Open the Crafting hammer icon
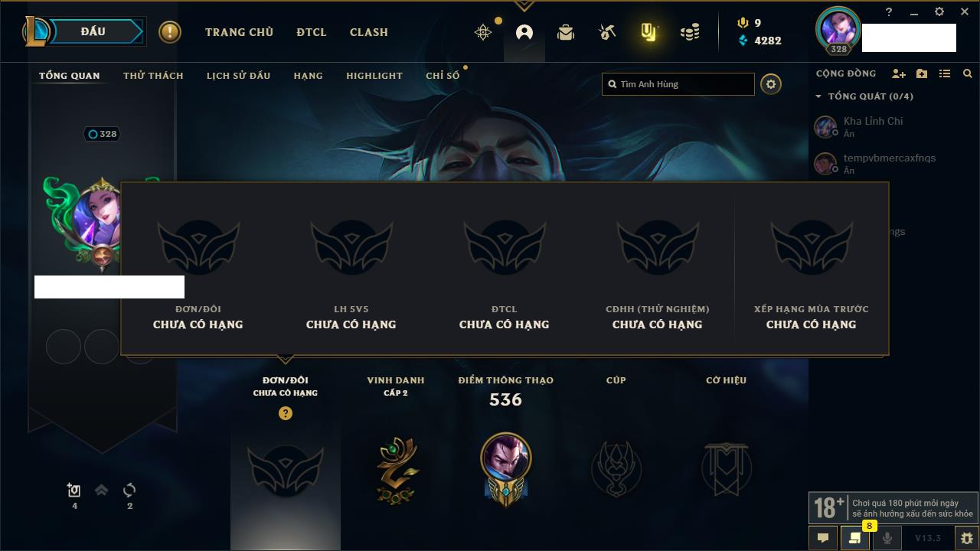980x551 pixels. click(x=607, y=32)
